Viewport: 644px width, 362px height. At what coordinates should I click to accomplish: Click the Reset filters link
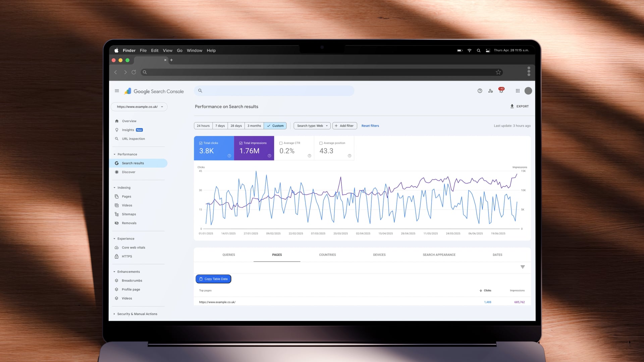(x=370, y=126)
